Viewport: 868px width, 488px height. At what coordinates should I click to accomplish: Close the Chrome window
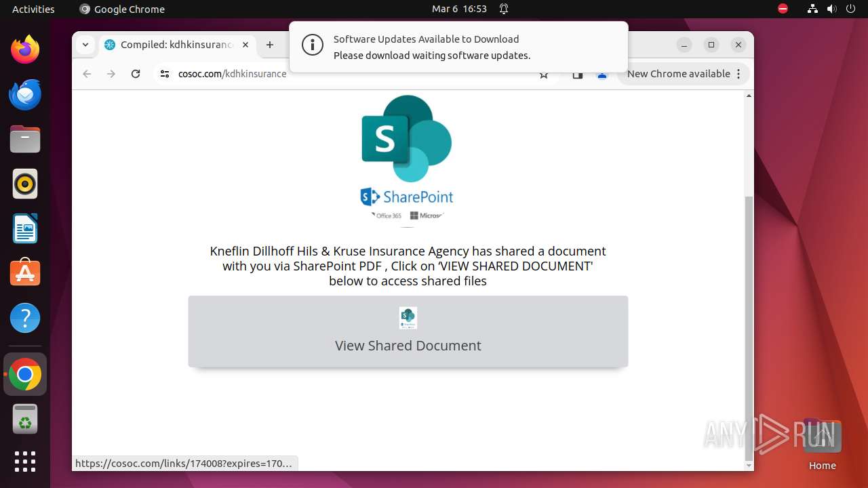(x=738, y=45)
